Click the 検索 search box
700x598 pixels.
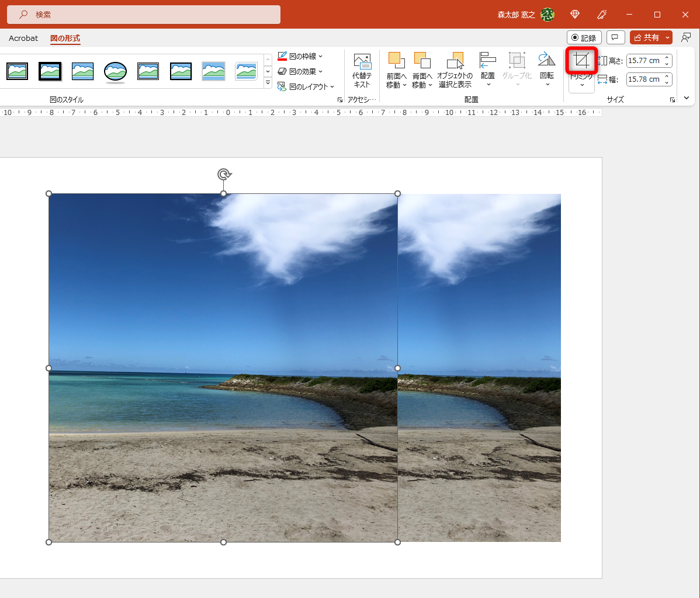click(x=144, y=15)
